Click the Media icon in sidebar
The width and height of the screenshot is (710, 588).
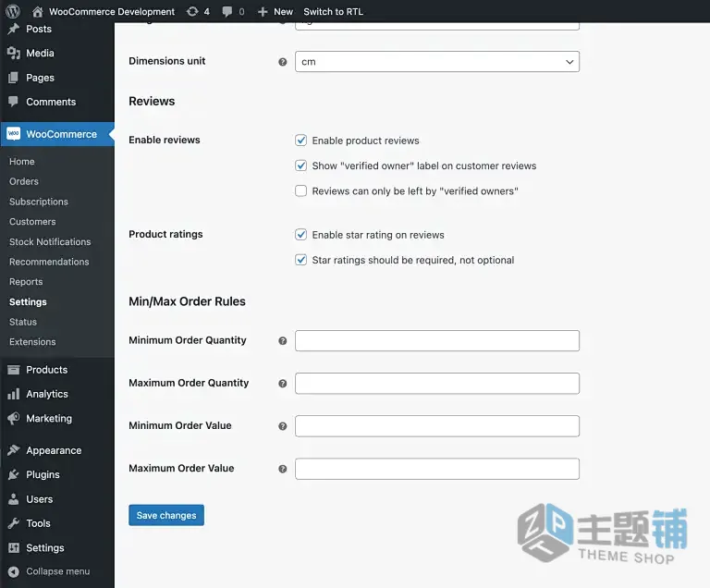click(x=14, y=53)
